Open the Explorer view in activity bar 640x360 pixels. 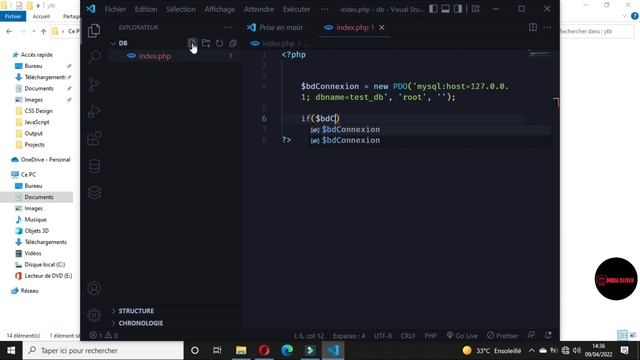point(94,31)
